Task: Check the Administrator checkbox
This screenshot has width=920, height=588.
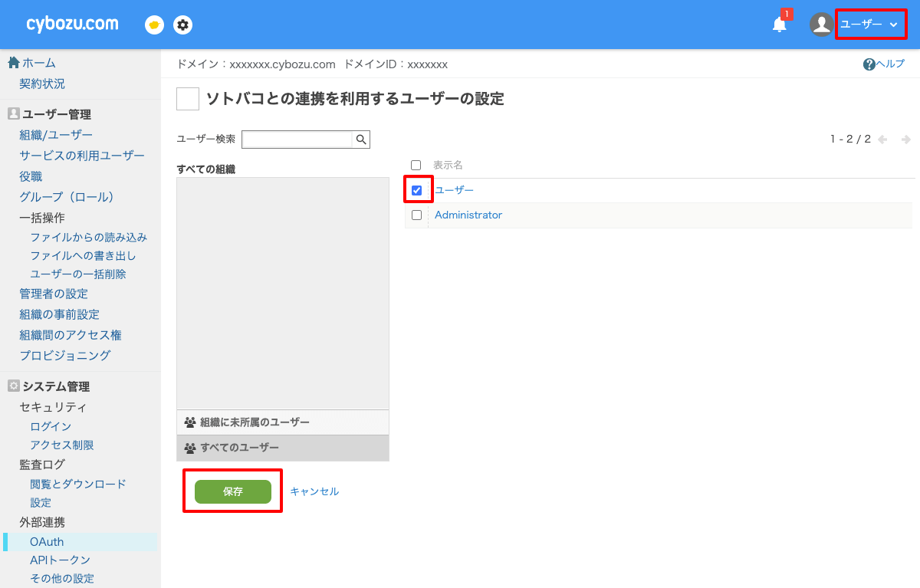Action: point(416,215)
